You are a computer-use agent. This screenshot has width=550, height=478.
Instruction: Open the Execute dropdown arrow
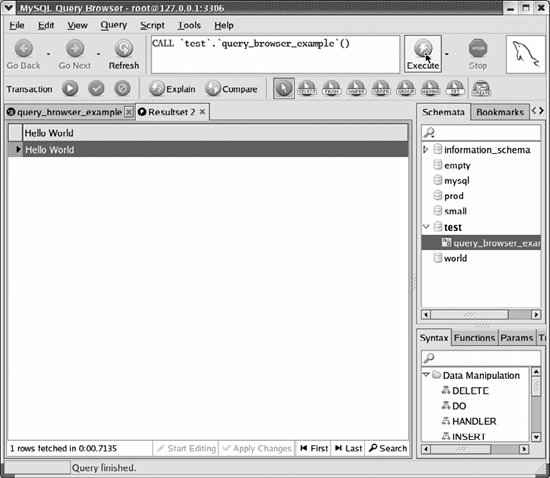coord(447,54)
